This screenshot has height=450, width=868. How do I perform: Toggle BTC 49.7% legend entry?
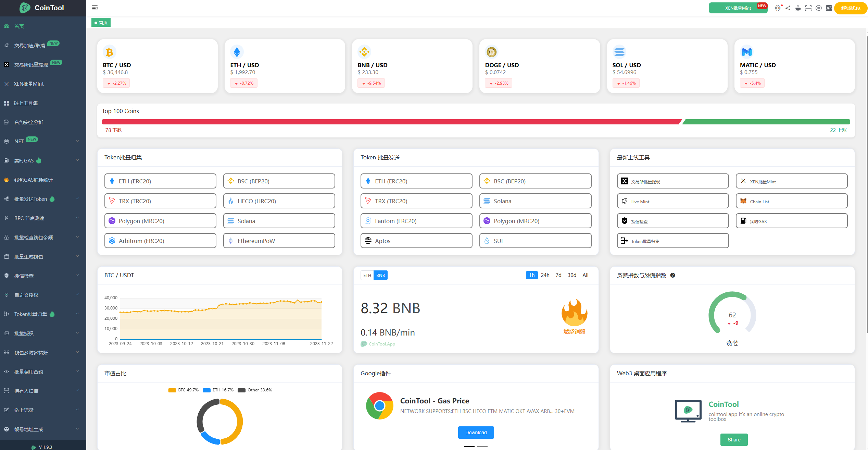point(184,390)
